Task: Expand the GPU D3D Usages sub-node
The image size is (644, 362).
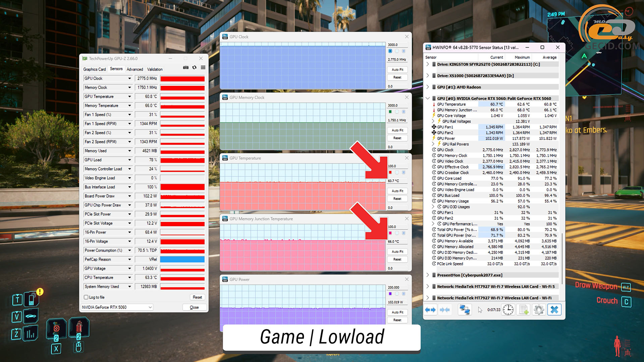Action: pyautogui.click(x=433, y=207)
